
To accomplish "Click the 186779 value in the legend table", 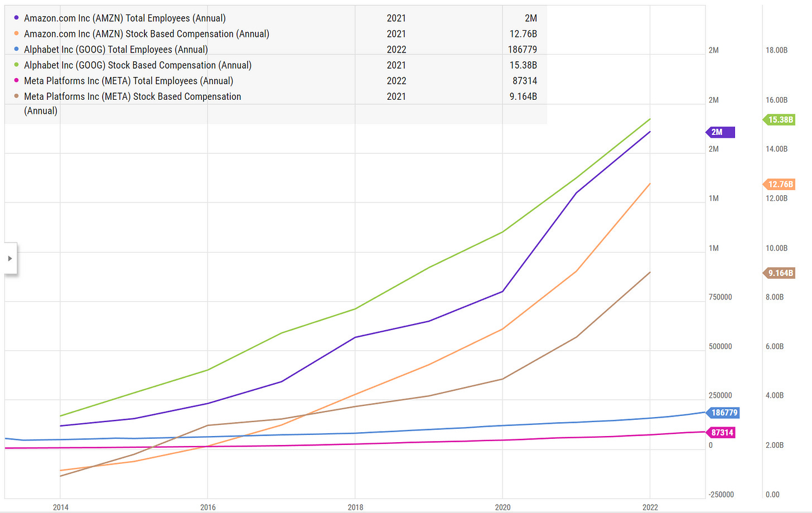I will point(523,50).
